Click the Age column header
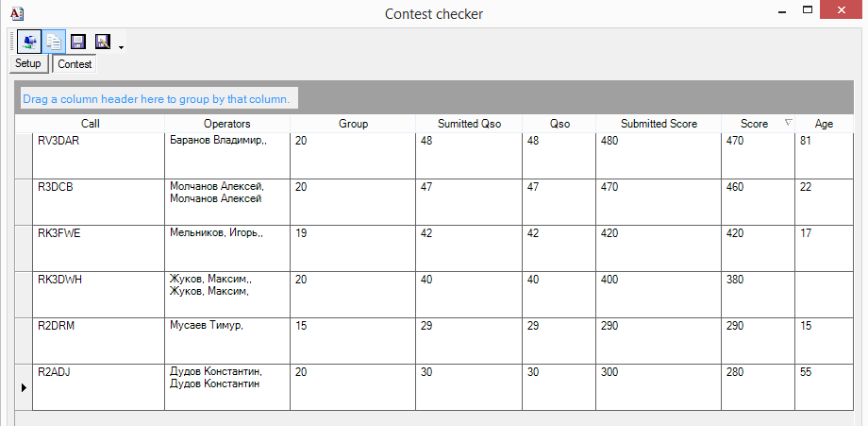The image size is (868, 426). 824,124
